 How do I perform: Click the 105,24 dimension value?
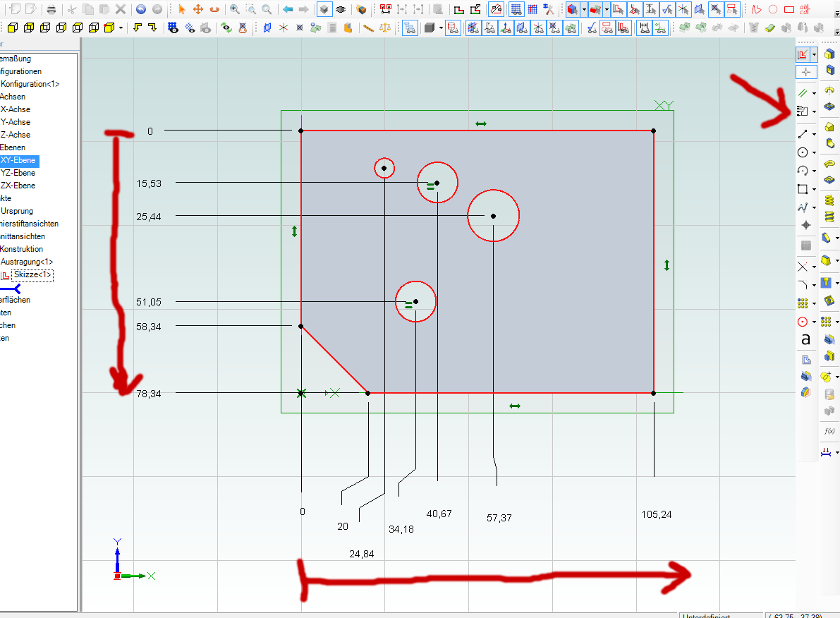point(656,514)
